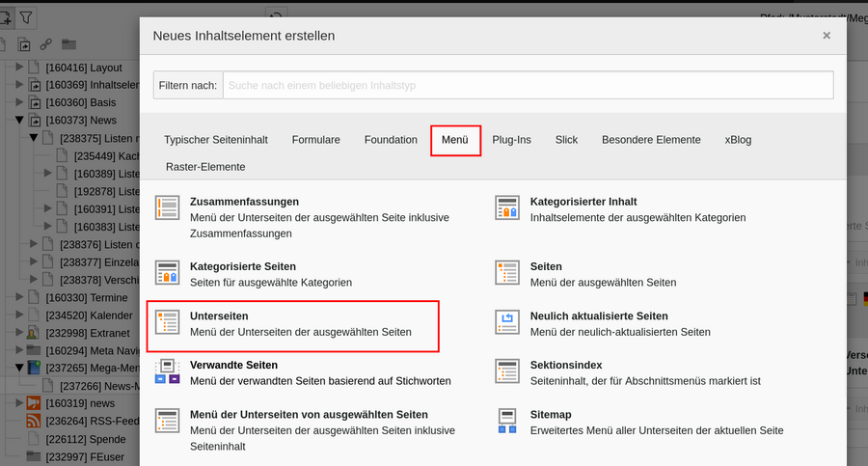Image resolution: width=868 pixels, height=466 pixels.
Task: Switch to the Slick tab
Action: [x=566, y=140]
